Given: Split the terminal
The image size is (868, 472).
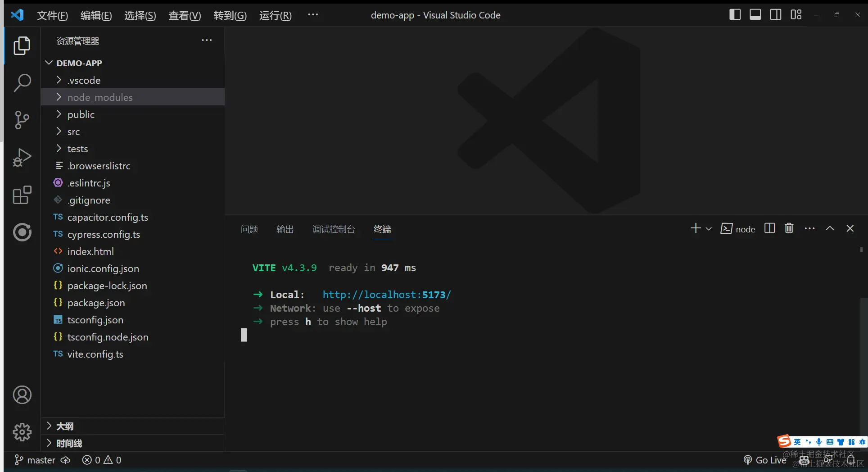Looking at the screenshot, I should [x=770, y=228].
